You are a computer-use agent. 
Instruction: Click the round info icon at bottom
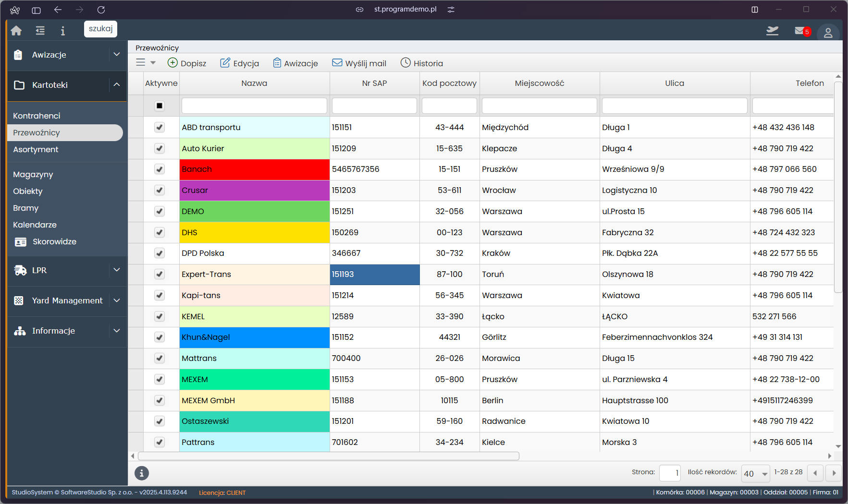[x=142, y=473]
